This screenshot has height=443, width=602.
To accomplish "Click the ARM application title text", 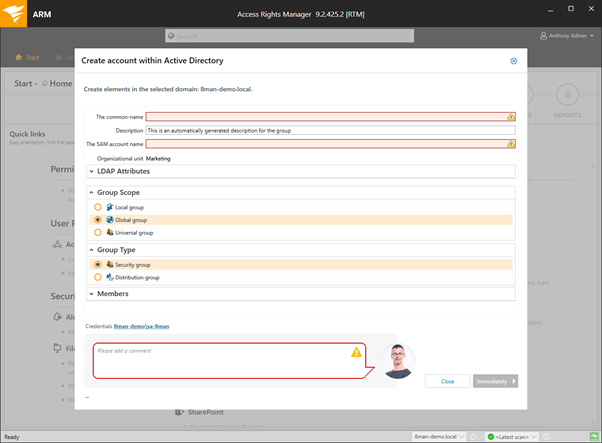I will (x=42, y=14).
